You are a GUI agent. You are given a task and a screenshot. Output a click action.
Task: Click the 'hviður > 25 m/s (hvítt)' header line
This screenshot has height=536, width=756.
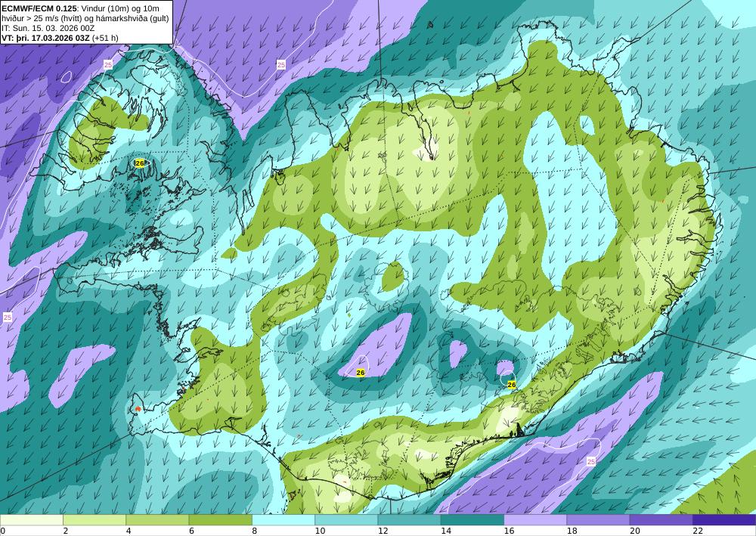(x=85, y=18)
